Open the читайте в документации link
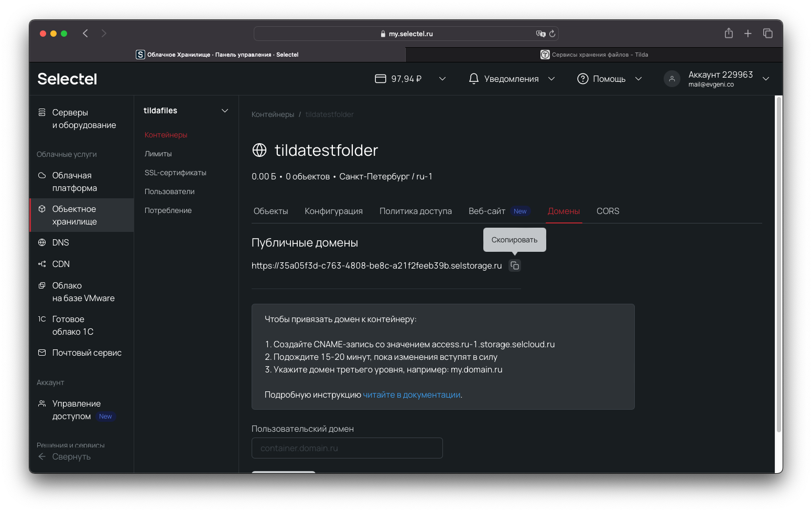Image resolution: width=812 pixels, height=512 pixels. coord(412,394)
